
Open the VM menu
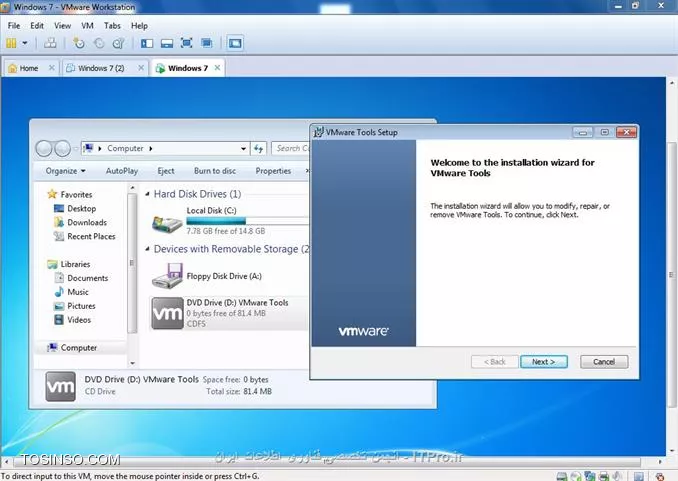[87, 26]
